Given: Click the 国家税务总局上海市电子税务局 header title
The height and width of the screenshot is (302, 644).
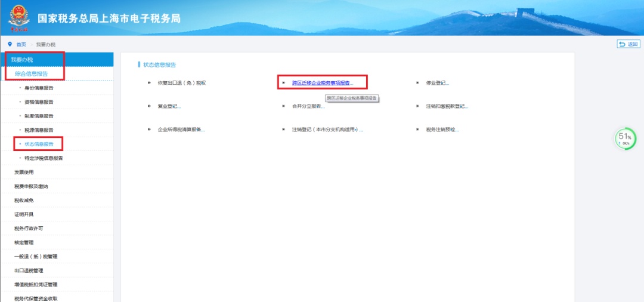Looking at the screenshot, I should [x=109, y=19].
